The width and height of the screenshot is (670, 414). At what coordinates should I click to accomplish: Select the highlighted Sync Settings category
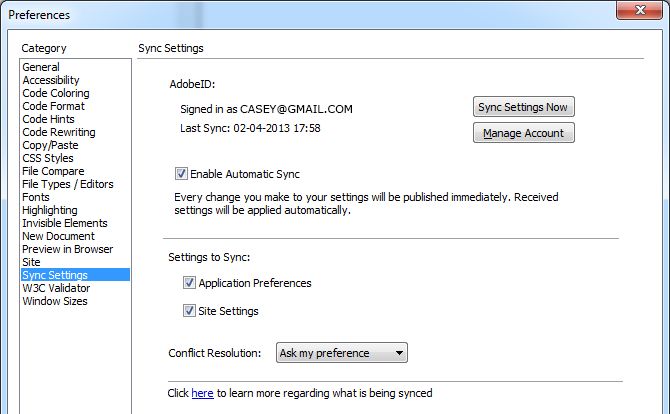tap(55, 275)
